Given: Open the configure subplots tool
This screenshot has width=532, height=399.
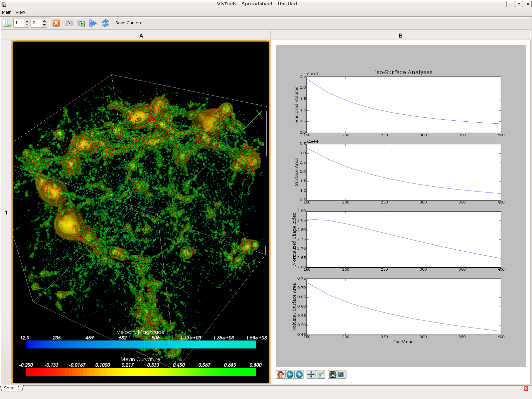Looking at the screenshot, I should 332,375.
